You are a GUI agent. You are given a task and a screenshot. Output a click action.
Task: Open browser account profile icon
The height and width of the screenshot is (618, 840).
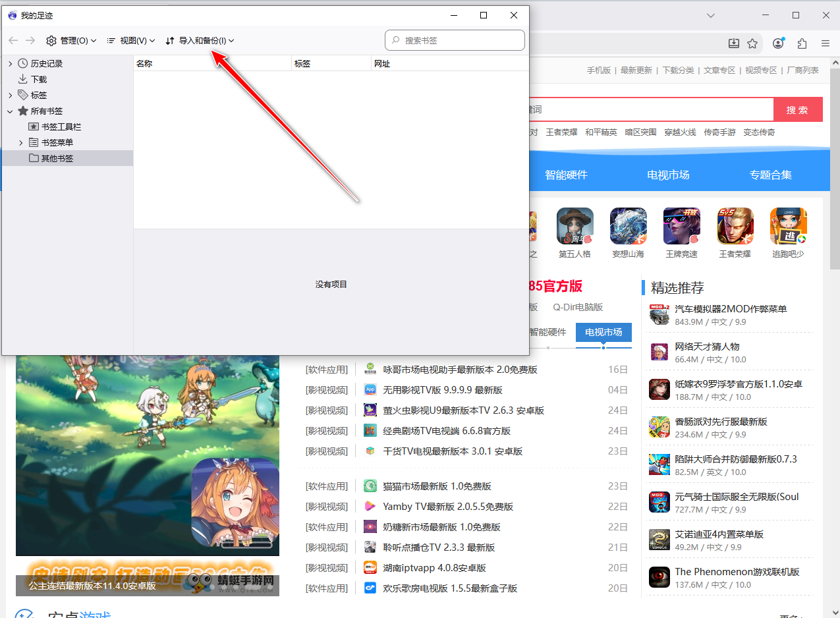click(778, 43)
